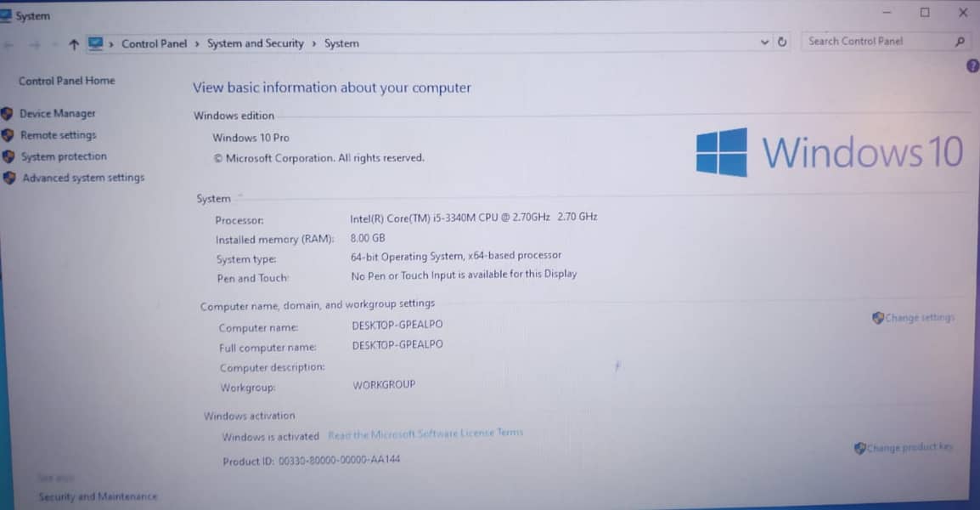
Task: Expand chevron after Control Panel breadcrumb
Action: pyautogui.click(x=197, y=44)
